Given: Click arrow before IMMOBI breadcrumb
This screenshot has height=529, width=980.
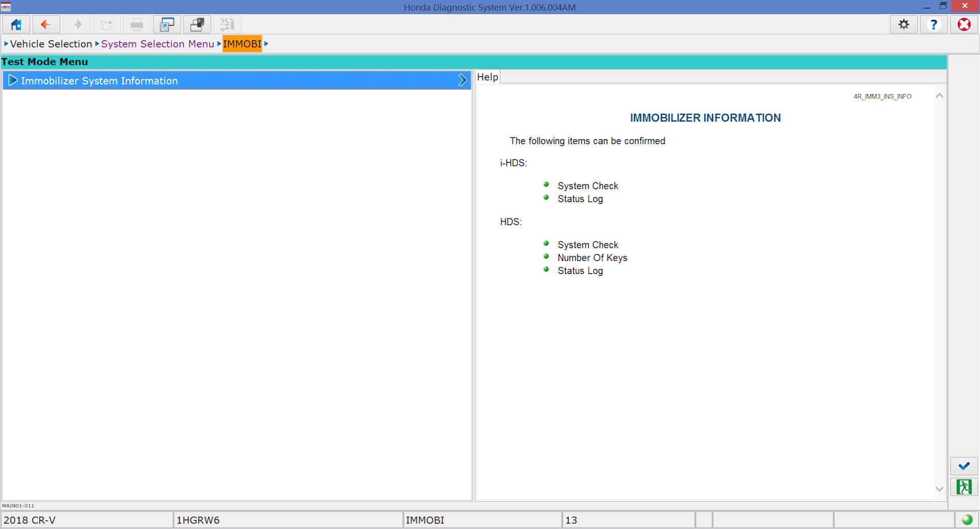Looking at the screenshot, I should [219, 44].
